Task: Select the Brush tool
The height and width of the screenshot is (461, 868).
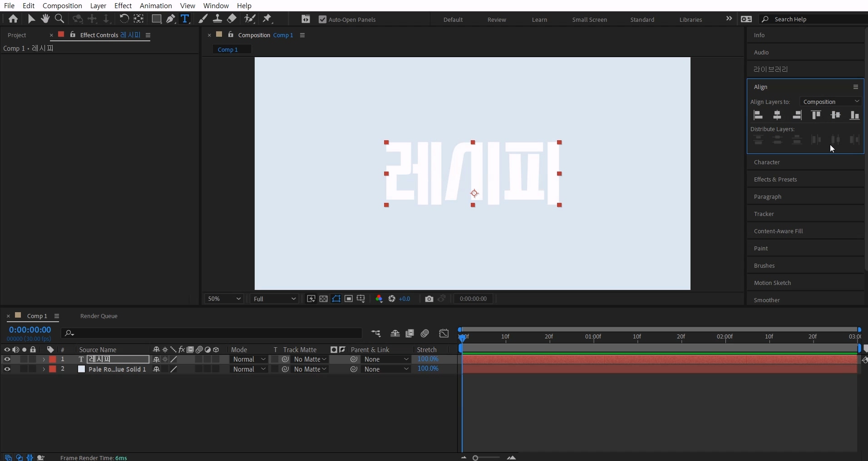Action: [x=203, y=19]
